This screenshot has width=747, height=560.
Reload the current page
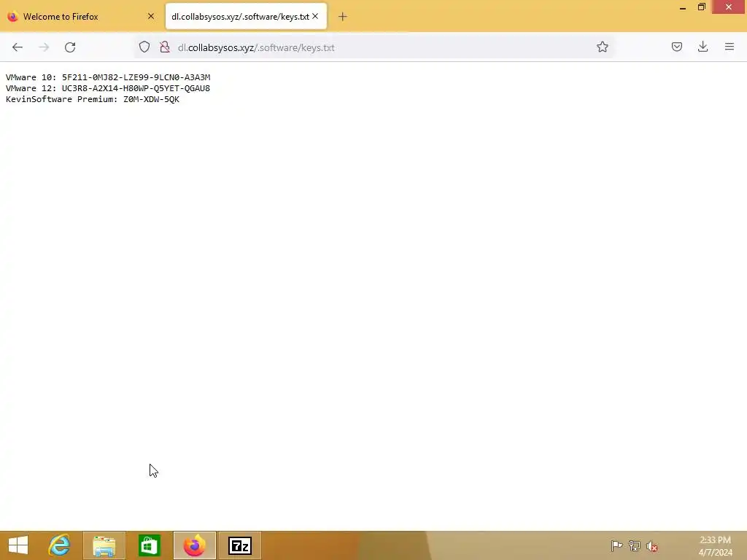(x=70, y=47)
